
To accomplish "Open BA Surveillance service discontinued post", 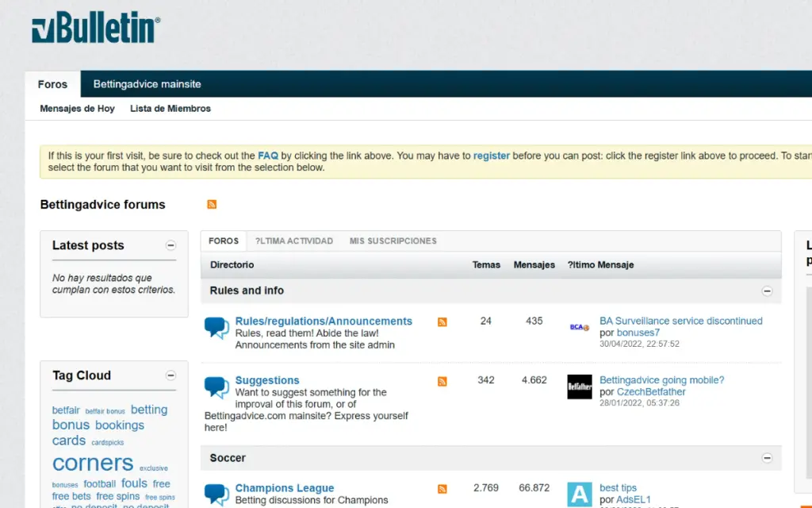I will pos(681,321).
